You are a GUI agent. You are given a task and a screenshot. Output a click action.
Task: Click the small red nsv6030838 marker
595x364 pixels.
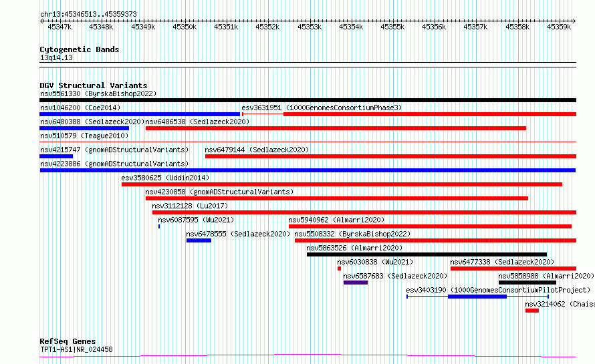(339, 268)
